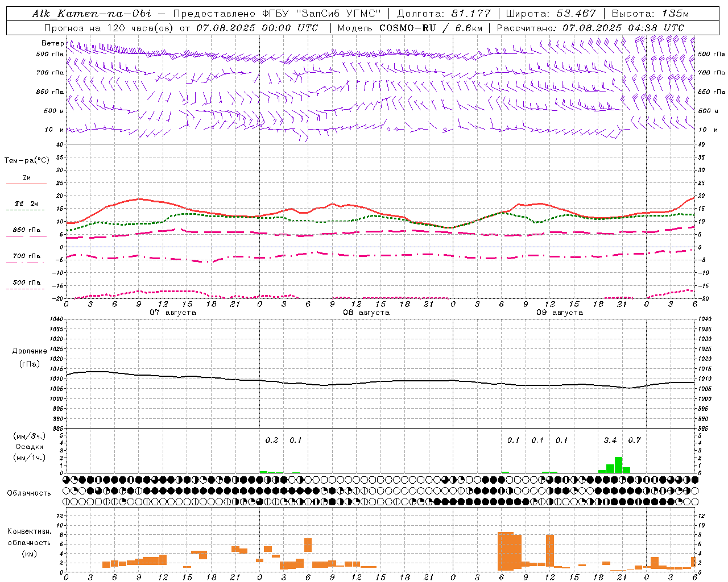Click the '08 августа' date label

click(x=366, y=313)
